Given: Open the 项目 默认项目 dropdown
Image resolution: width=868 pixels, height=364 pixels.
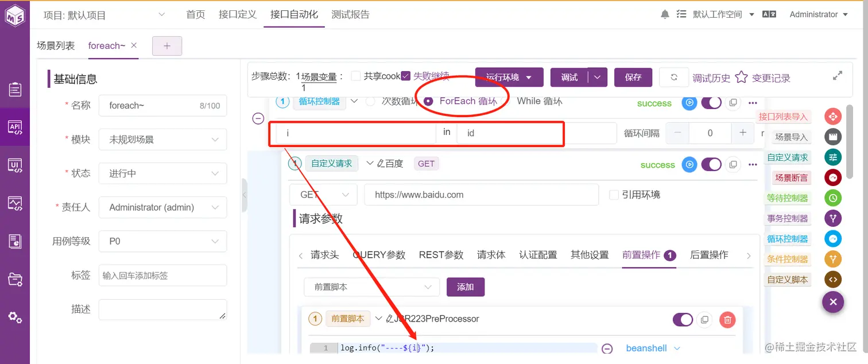Looking at the screenshot, I should (104, 15).
